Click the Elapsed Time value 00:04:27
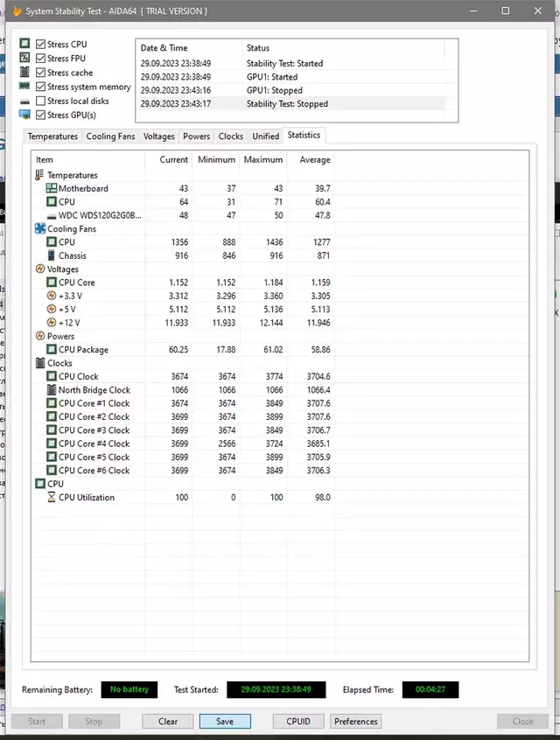 click(430, 689)
